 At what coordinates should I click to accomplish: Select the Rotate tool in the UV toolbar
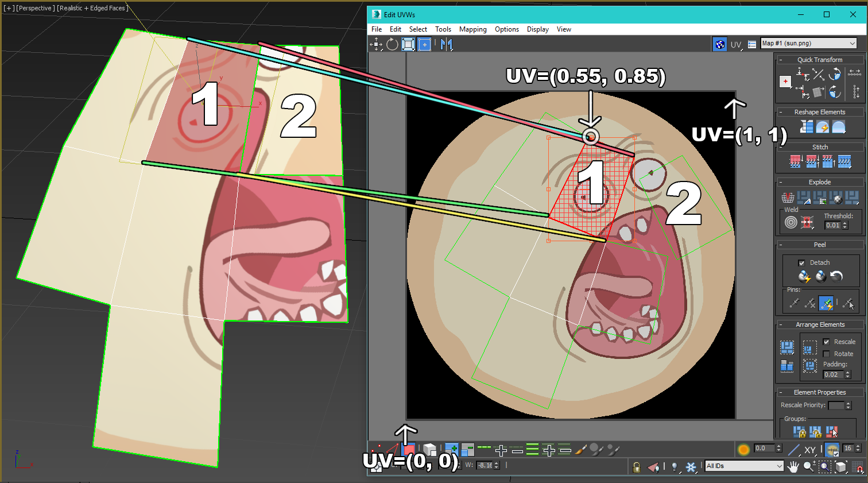click(392, 44)
